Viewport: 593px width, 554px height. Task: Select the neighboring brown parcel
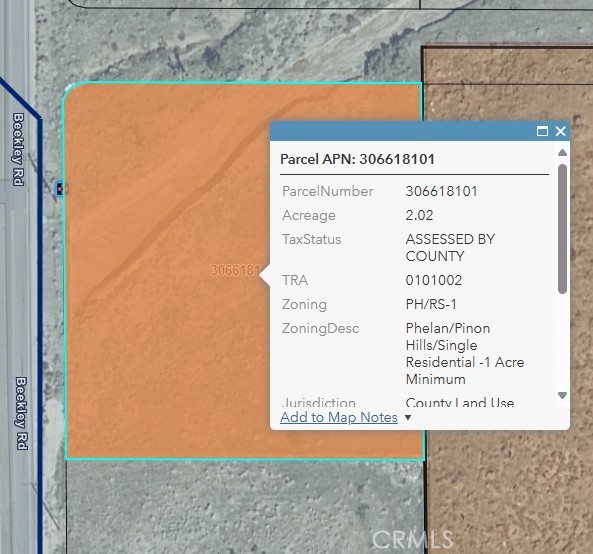pos(507,492)
